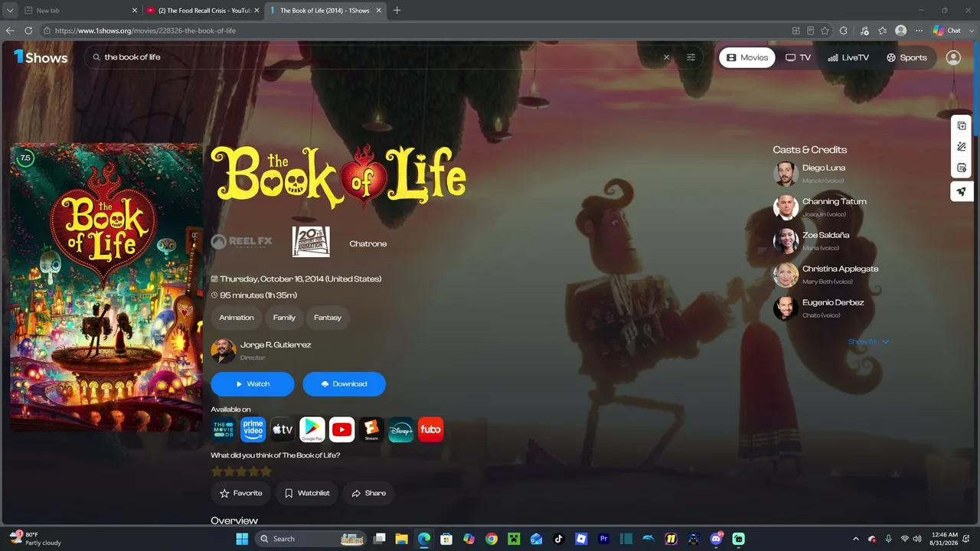Open browser Settings and more menu

pos(920,31)
